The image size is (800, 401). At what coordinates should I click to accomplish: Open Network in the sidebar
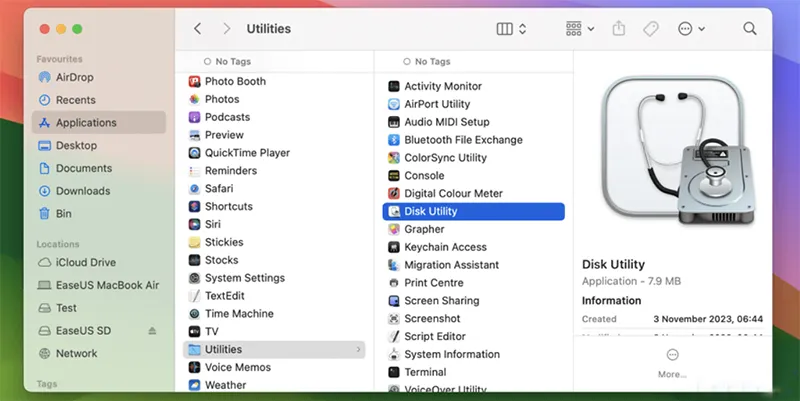pyautogui.click(x=98, y=353)
